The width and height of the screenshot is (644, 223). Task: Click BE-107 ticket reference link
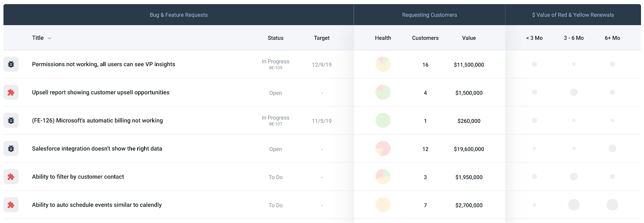[x=275, y=124]
